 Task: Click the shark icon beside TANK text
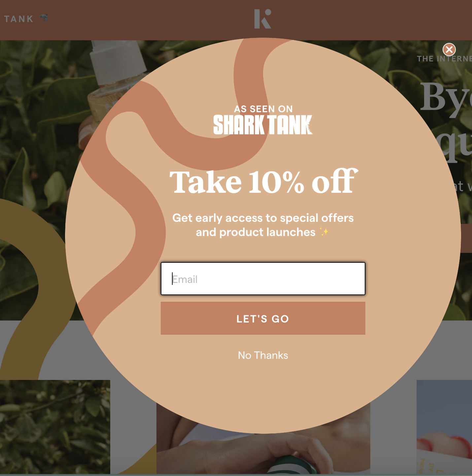click(44, 18)
